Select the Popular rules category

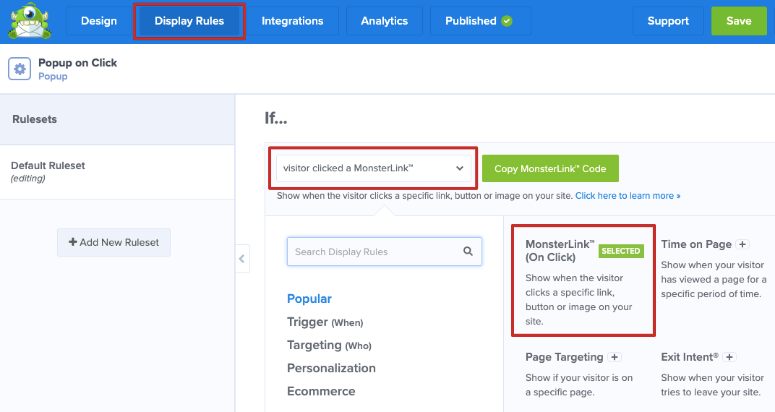click(309, 299)
